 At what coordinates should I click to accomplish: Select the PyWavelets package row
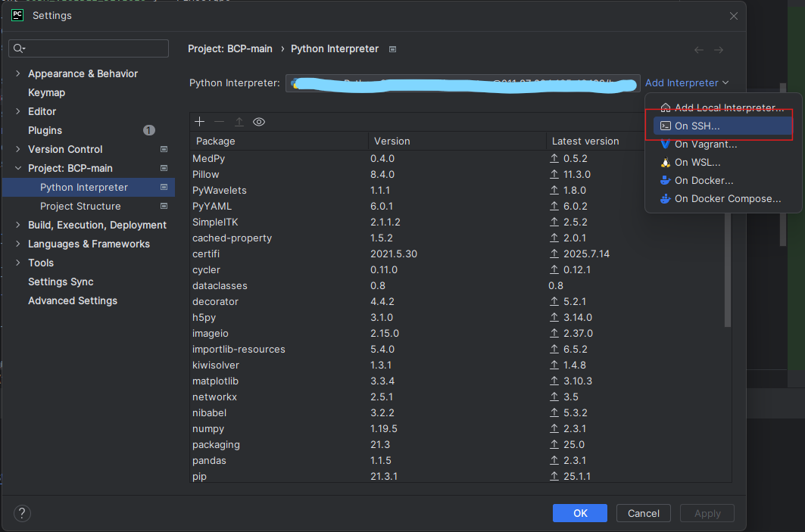(x=457, y=191)
